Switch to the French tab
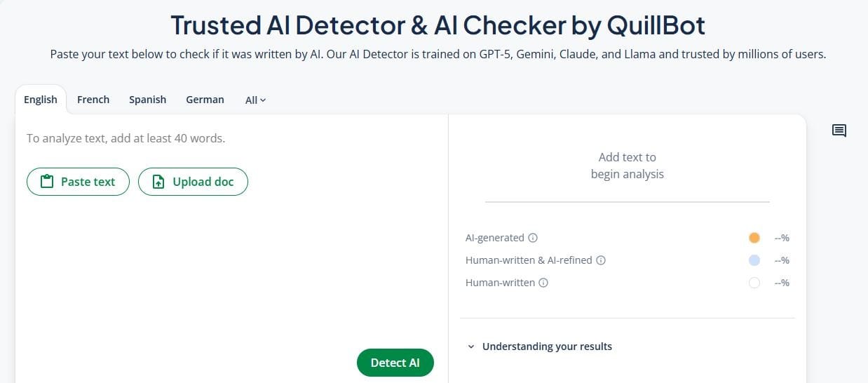The width and height of the screenshot is (868, 383). [93, 100]
